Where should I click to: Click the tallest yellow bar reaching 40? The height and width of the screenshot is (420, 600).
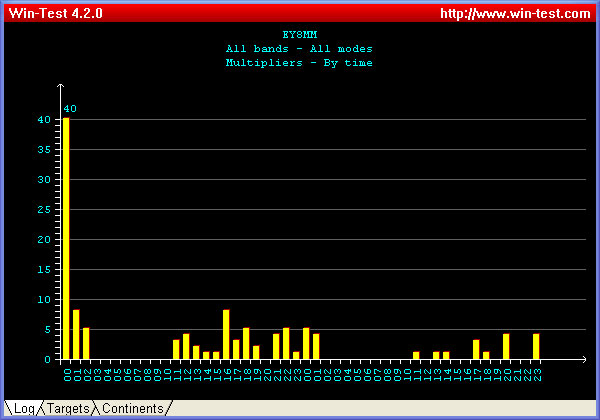tap(66, 238)
